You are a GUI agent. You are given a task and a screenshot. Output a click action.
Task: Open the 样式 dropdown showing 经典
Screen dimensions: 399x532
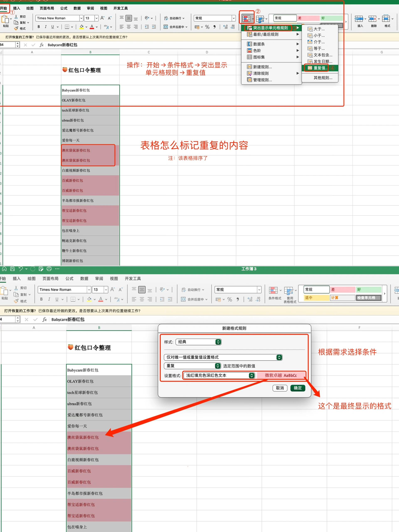pyautogui.click(x=198, y=342)
